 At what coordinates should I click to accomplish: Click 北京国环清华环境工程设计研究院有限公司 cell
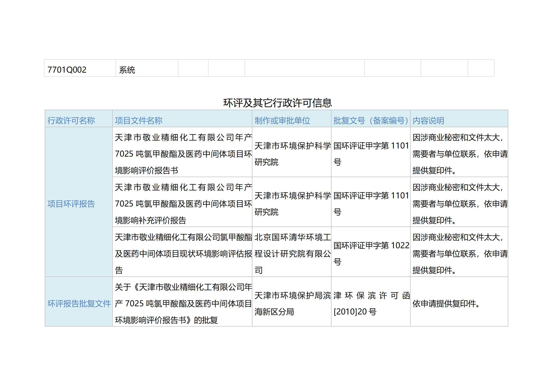(x=293, y=254)
